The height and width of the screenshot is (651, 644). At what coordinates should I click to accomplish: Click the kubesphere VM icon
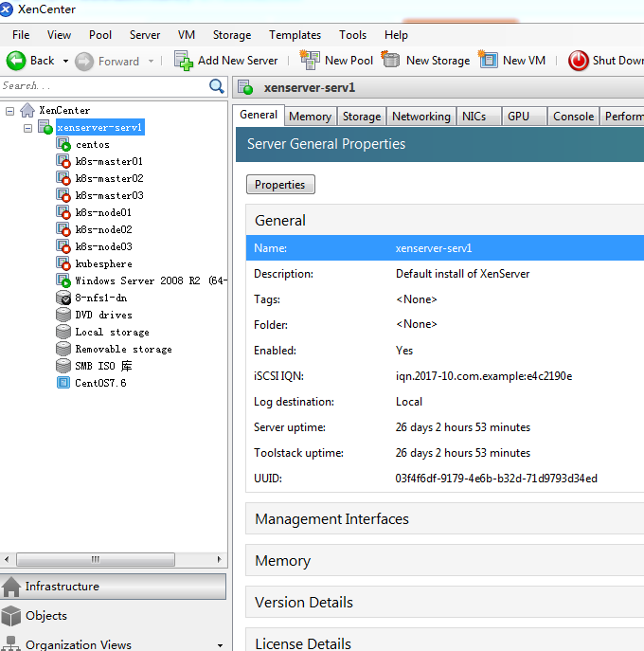coord(63,263)
